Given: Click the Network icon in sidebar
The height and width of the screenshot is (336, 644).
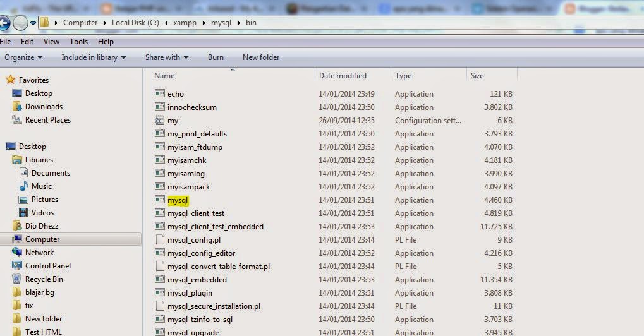Looking at the screenshot, I should point(17,252).
